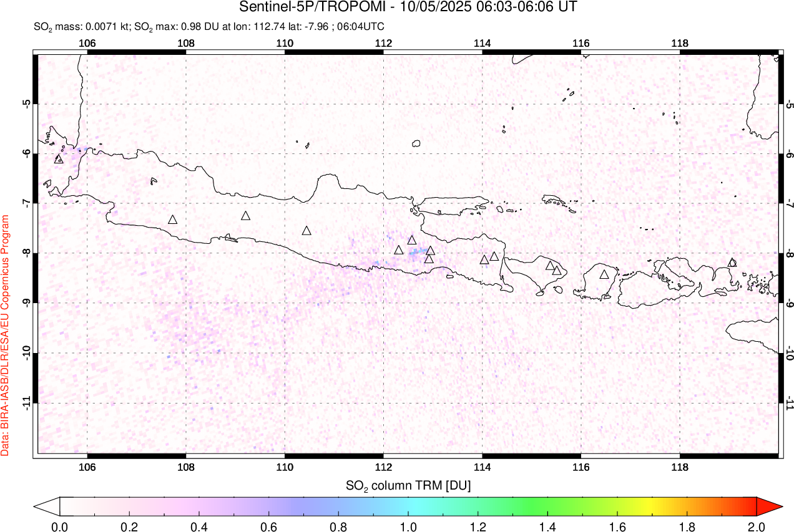Click the '1.6' colorbar tick label
The width and height of the screenshot is (794, 532).
(617, 526)
